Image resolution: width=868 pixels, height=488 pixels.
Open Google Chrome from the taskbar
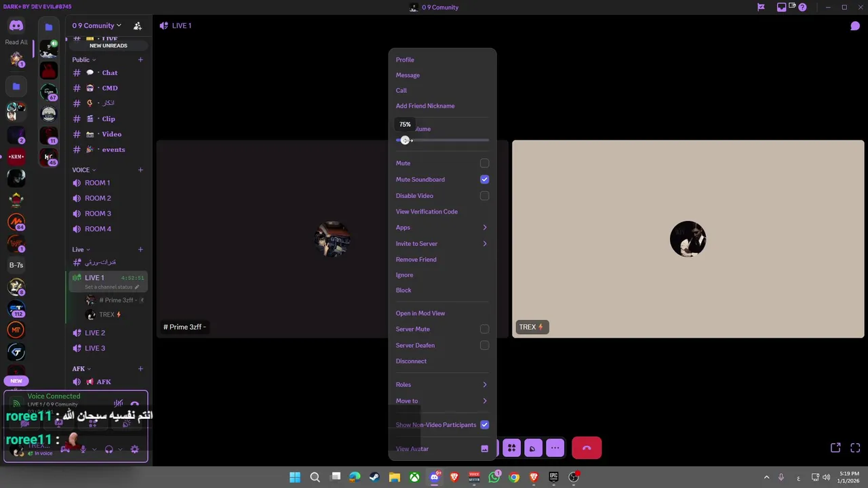[x=514, y=477]
